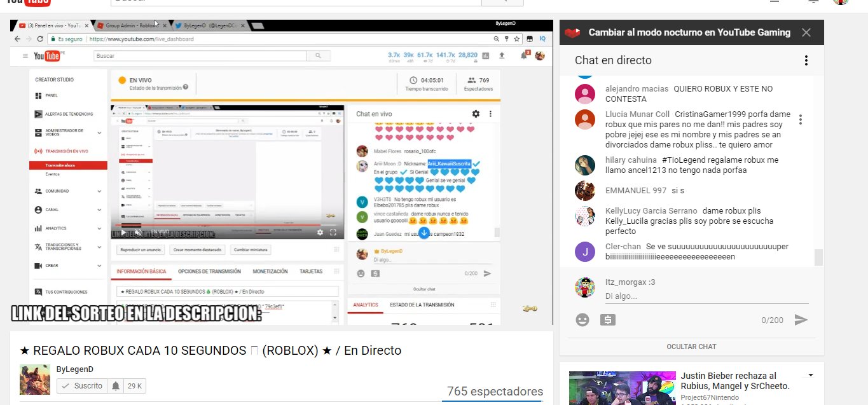
Task: Open the 'Justin Bieber rechaza al Rubius' title link
Action: (735, 381)
